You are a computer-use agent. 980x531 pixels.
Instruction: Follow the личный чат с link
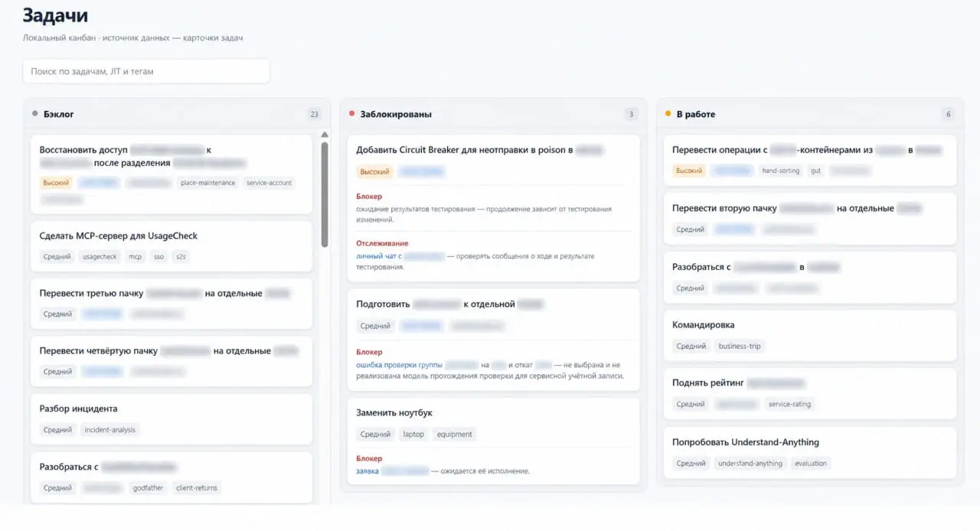coord(379,256)
